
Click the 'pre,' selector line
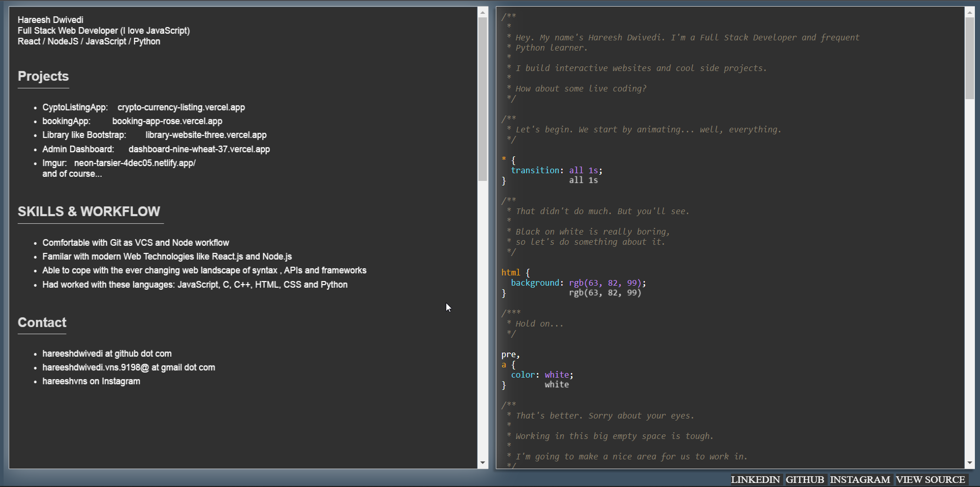click(x=511, y=354)
